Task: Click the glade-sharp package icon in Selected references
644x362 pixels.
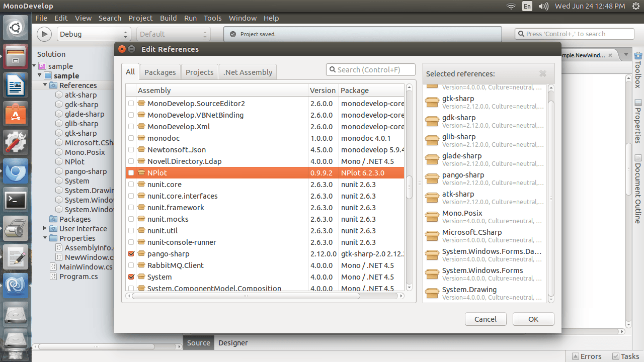Action: (x=432, y=159)
